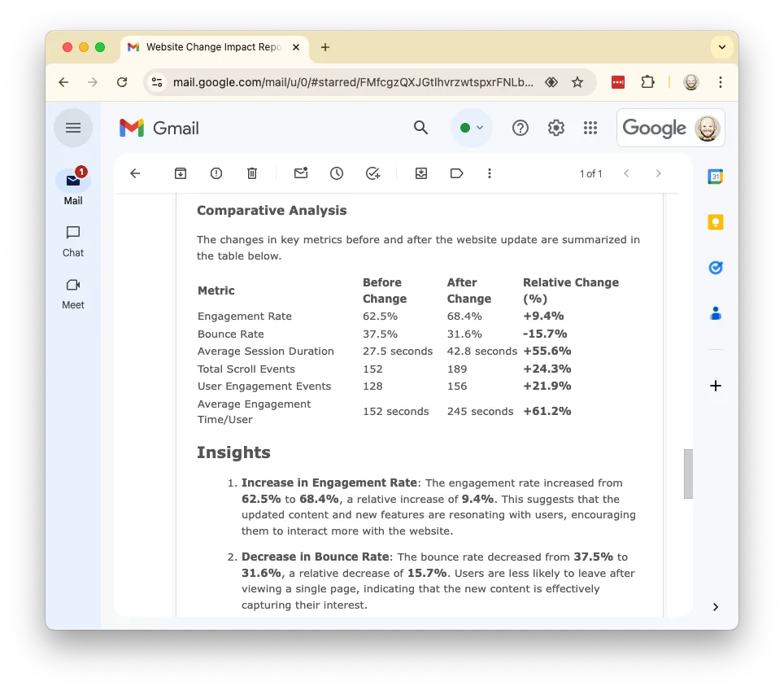Expand the tab search dropdown
Viewport: 784px width, 690px height.
(x=721, y=47)
